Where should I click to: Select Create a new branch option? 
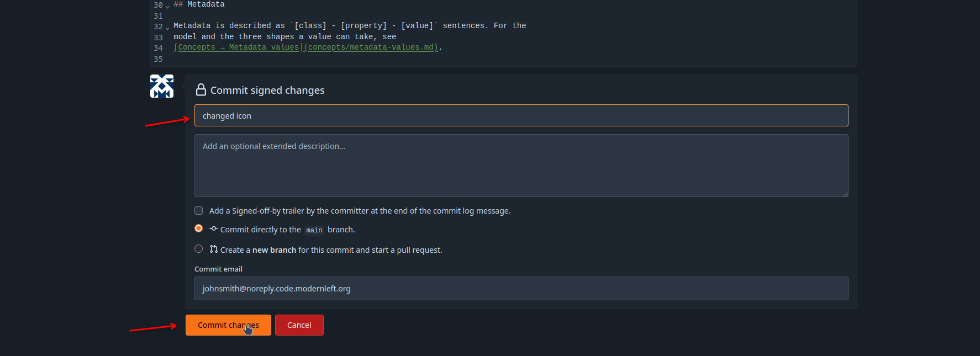(199, 249)
